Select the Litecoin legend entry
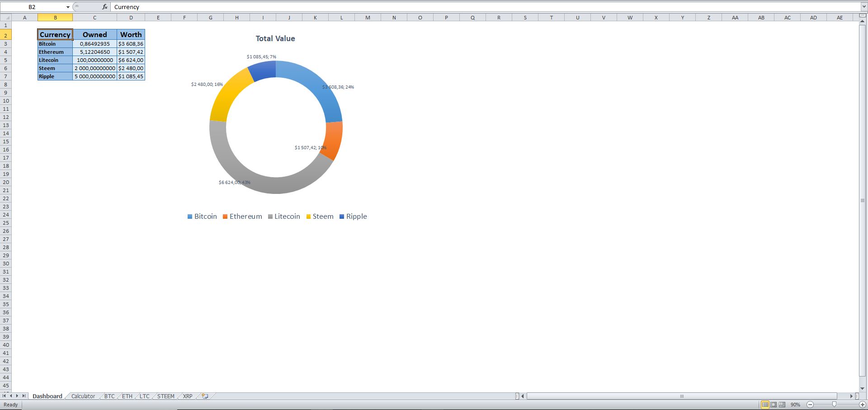Image resolution: width=868 pixels, height=410 pixels. [284, 216]
